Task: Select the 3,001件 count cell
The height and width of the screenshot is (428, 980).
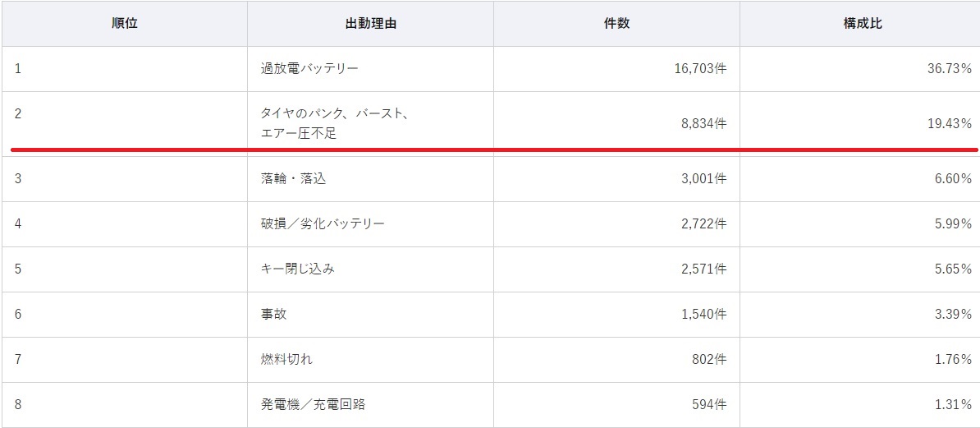Action: [703, 178]
